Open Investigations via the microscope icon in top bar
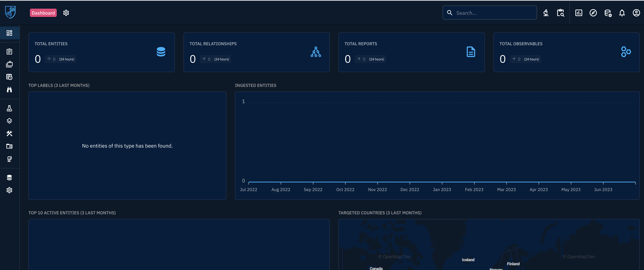This screenshot has width=644, height=270. 546,13
